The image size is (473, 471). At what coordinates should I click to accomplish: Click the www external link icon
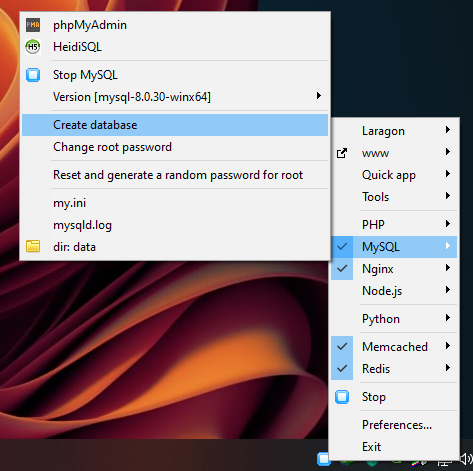[342, 153]
